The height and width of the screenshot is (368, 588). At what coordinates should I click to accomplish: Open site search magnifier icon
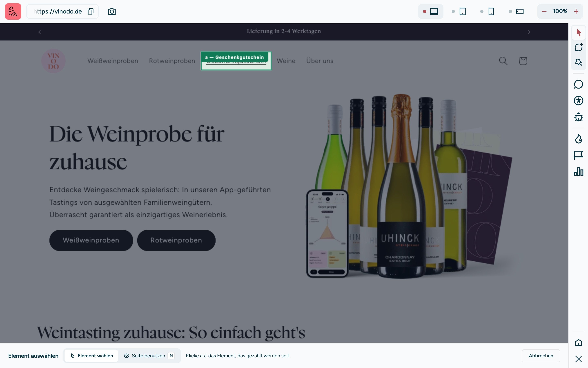[503, 61]
